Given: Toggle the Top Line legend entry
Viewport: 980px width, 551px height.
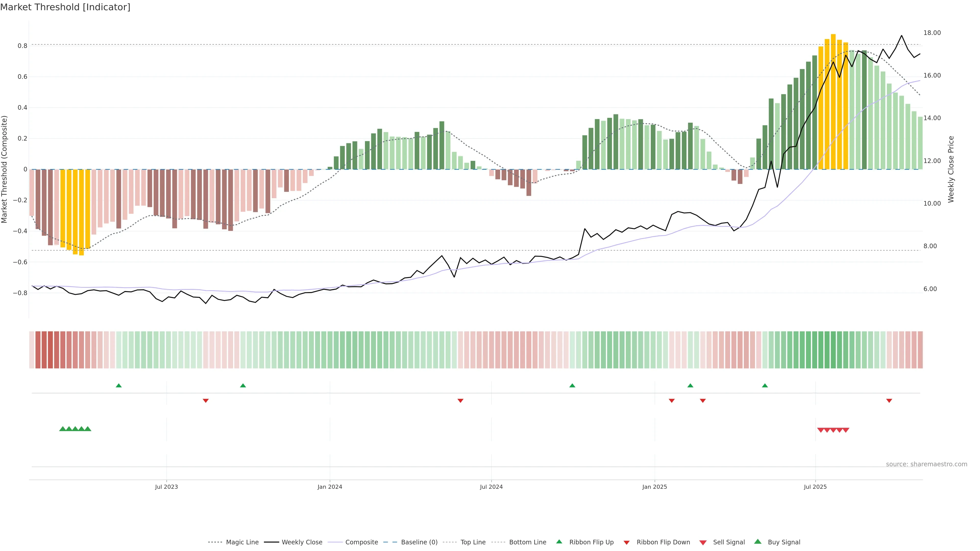Looking at the screenshot, I should tap(473, 542).
